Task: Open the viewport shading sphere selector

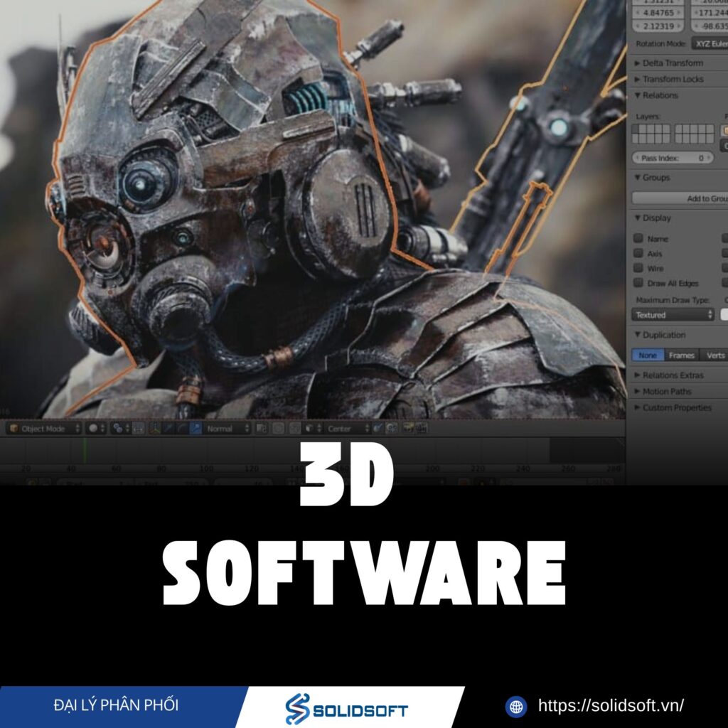Action: pos(97,429)
